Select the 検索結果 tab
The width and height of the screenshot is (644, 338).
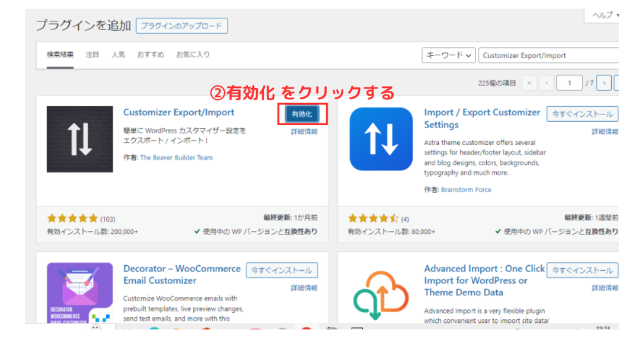pyautogui.click(x=60, y=55)
